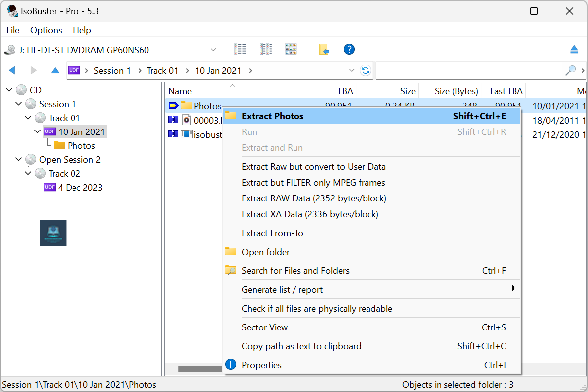Choose Extract Photos from context menu
The image size is (588, 392).
pyautogui.click(x=272, y=116)
